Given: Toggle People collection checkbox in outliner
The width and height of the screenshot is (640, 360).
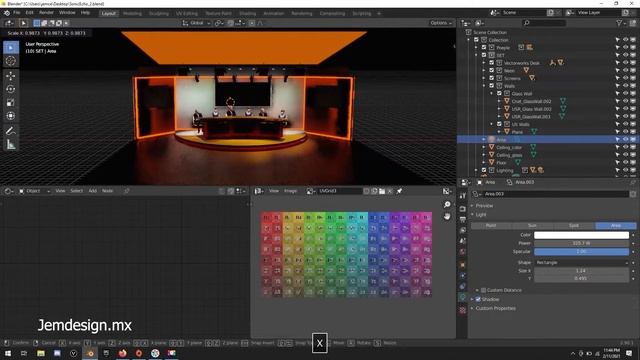Looking at the screenshot, I should pyautogui.click(x=484, y=47).
